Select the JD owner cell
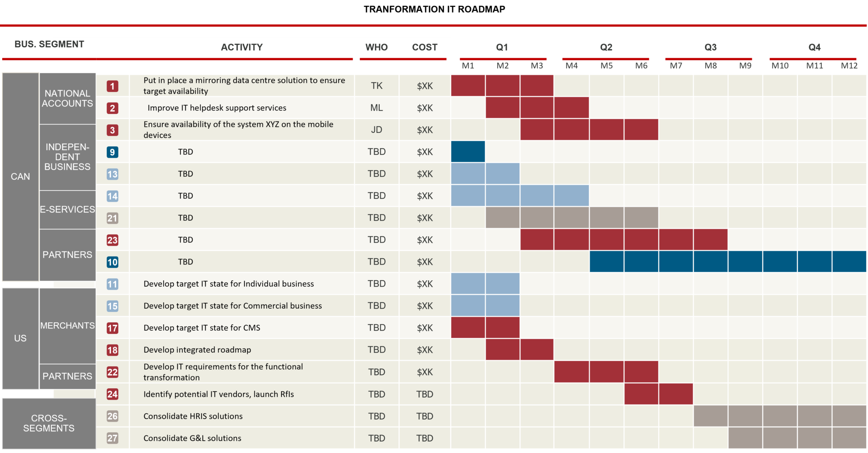Viewport: 868px width, 453px height. click(x=376, y=130)
